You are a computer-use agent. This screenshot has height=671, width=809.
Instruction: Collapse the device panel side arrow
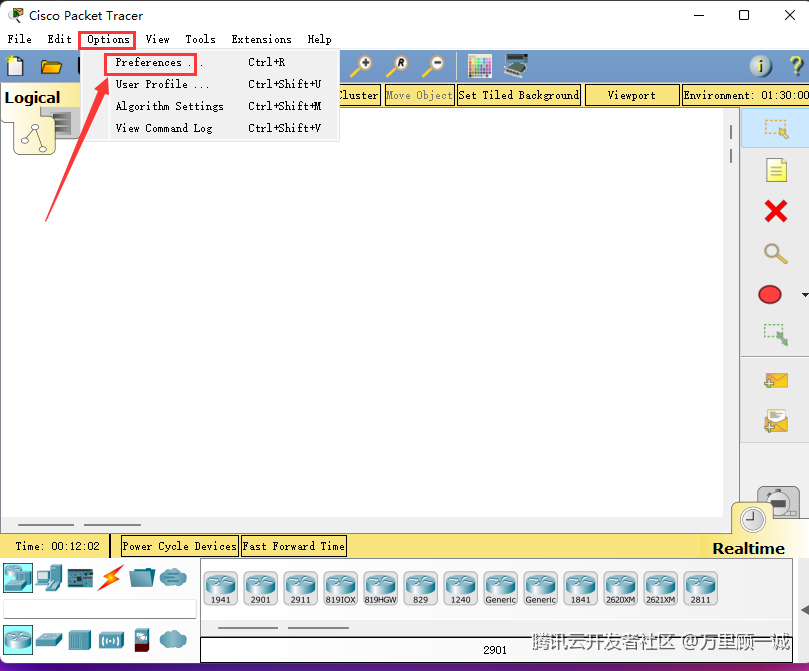click(x=805, y=610)
